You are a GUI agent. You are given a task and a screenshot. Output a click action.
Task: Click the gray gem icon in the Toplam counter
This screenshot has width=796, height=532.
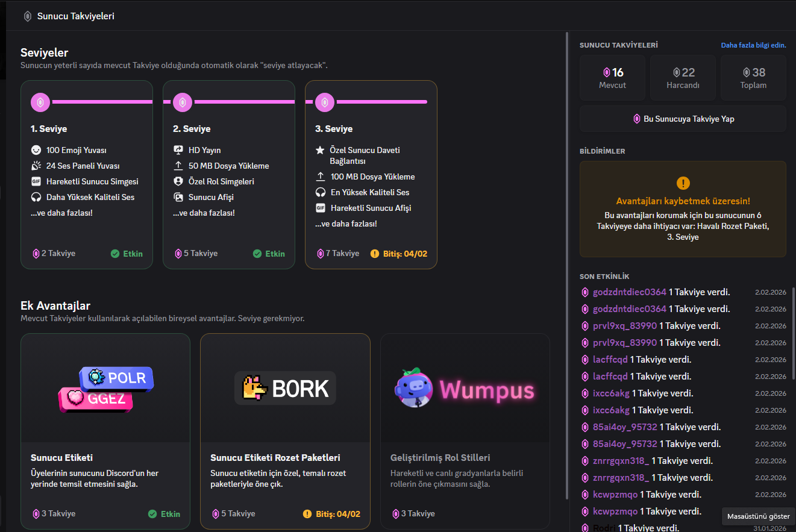click(747, 72)
